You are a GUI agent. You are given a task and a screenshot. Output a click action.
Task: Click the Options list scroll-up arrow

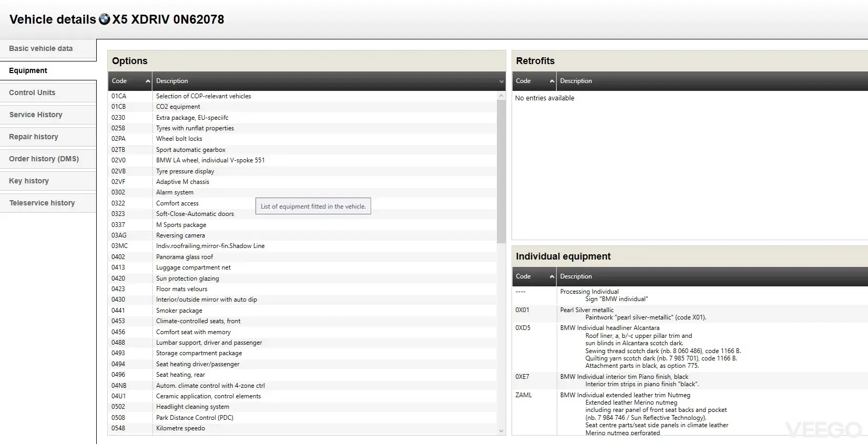tap(501, 96)
